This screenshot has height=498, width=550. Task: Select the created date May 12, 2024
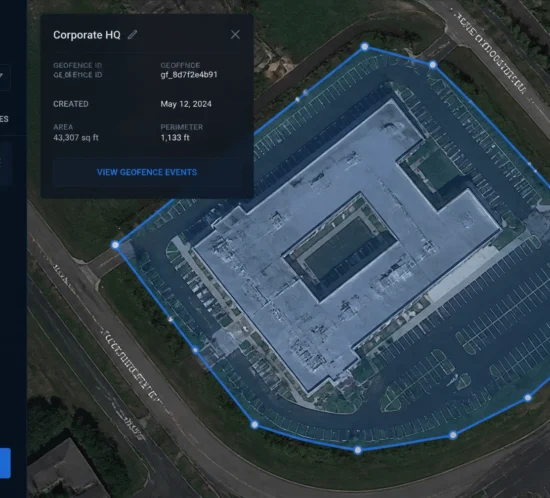coord(186,104)
